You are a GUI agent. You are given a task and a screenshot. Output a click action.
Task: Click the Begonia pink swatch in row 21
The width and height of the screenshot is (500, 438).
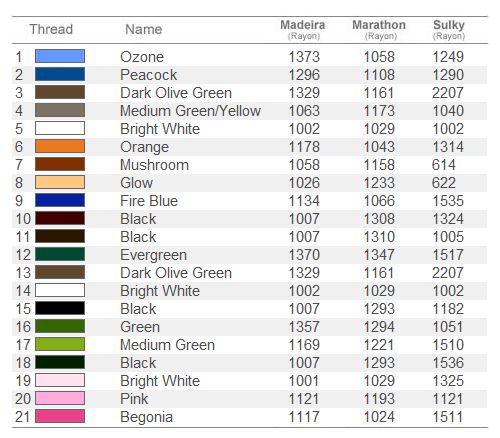coord(60,416)
